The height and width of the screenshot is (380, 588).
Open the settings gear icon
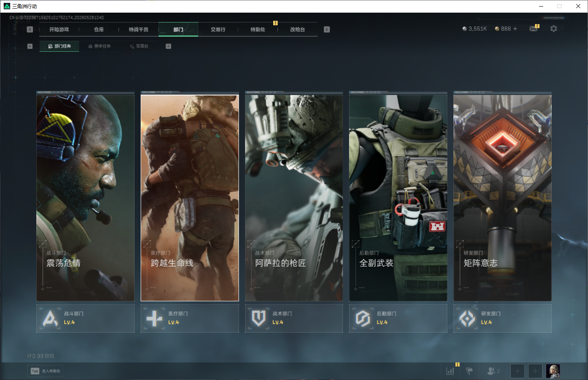point(553,29)
